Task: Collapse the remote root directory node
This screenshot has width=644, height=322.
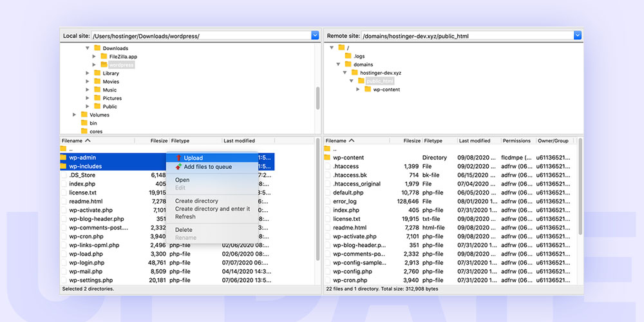Action: (332, 48)
